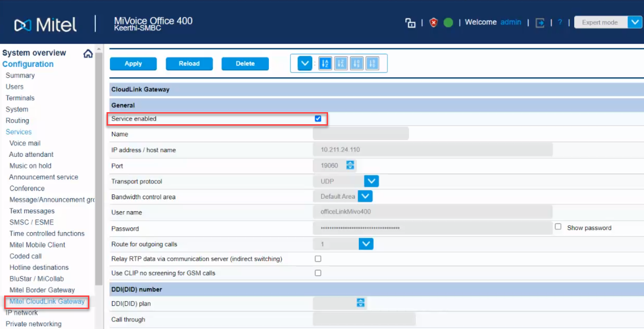Click the red shield warning icon
This screenshot has height=329, width=644.
point(434,23)
